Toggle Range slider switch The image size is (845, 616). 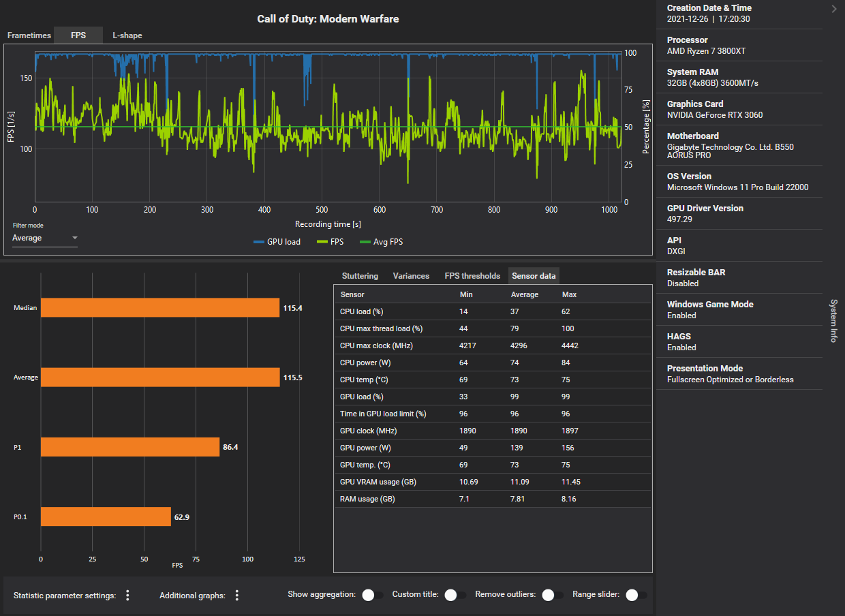coord(636,595)
